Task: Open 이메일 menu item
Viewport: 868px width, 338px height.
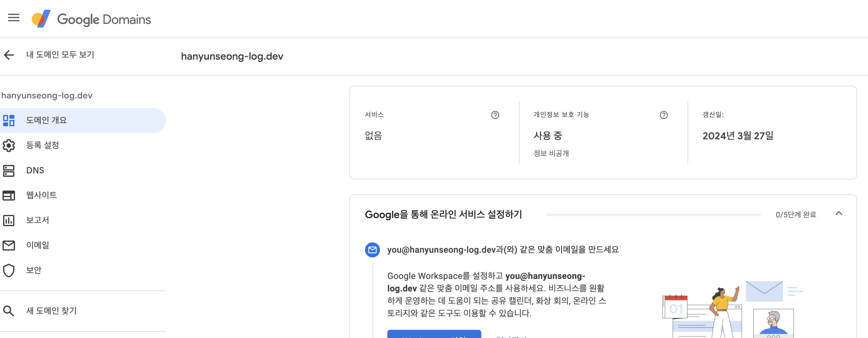Action: [83, 245]
